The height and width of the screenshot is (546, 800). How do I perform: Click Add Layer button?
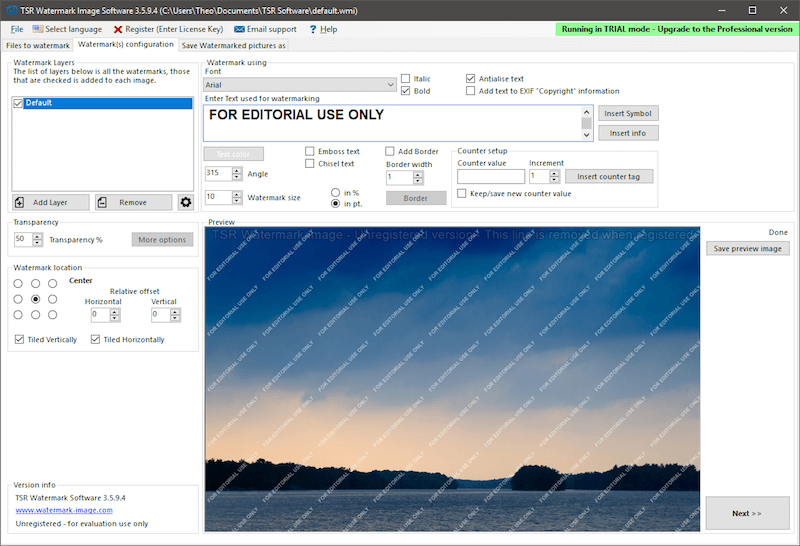point(51,202)
